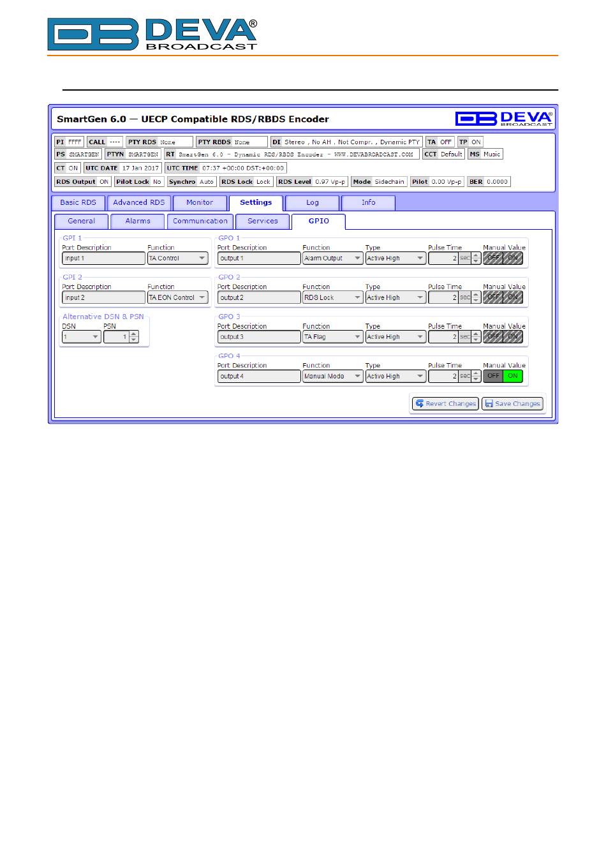Open GPO 3 Function dropdown (TA Flag)
The image size is (606, 868).
click(x=333, y=337)
